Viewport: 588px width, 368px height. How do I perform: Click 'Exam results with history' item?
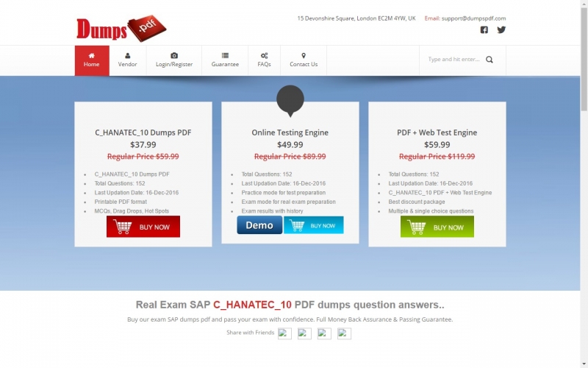tap(272, 211)
